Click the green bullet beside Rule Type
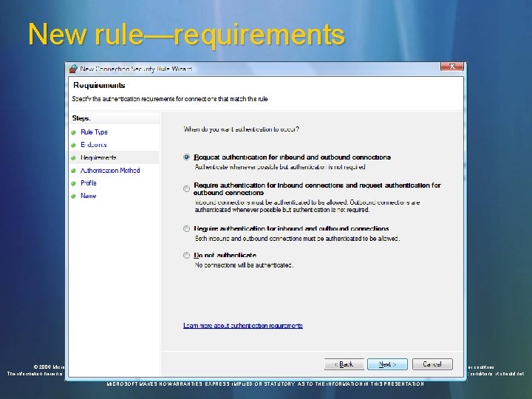 (x=73, y=133)
